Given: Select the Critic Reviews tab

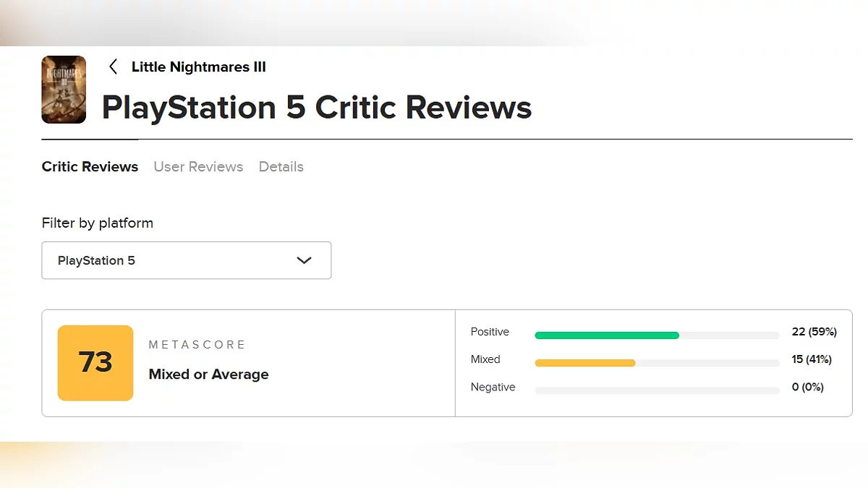Looking at the screenshot, I should tap(90, 166).
